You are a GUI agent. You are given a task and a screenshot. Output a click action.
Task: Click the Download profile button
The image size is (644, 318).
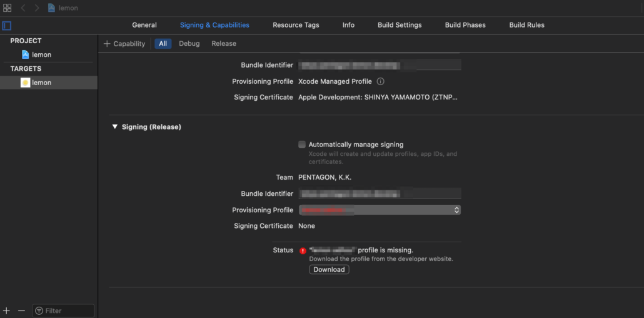[329, 270]
